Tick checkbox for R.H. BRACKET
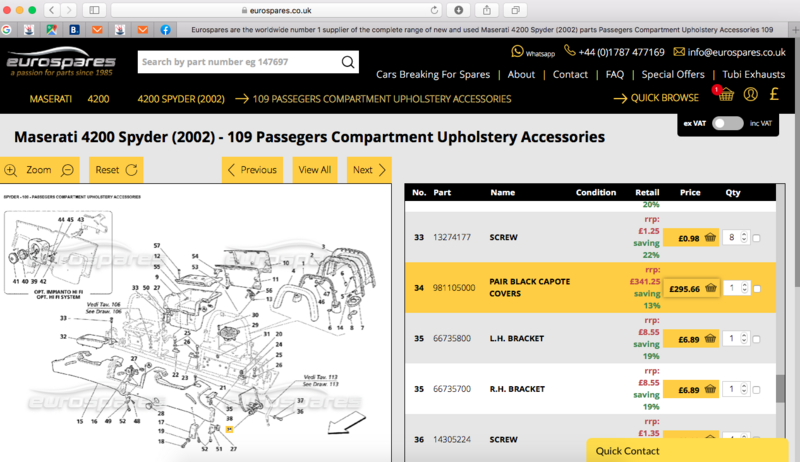Image resolution: width=800 pixels, height=462 pixels. point(756,390)
